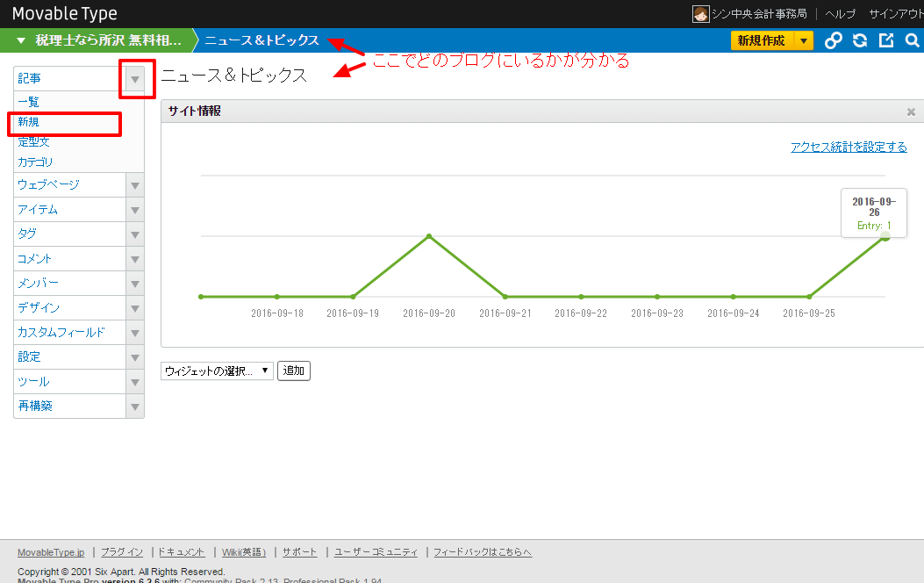Open アイテム in the sidebar

click(38, 210)
